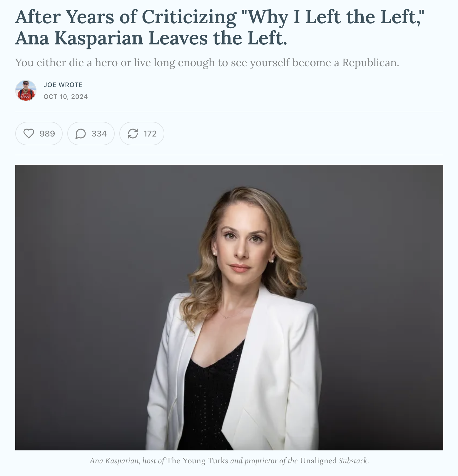Click "Ana Kasparian" name in the caption

pos(114,461)
